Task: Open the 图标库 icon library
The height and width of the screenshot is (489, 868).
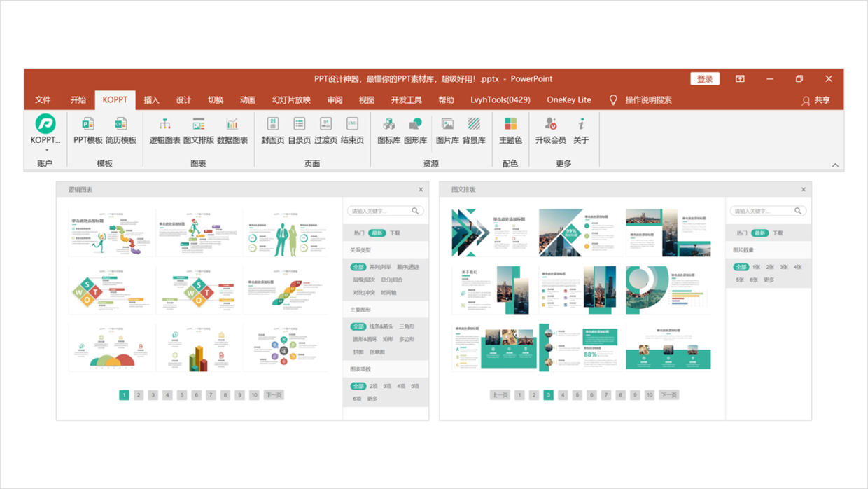Action: (389, 131)
